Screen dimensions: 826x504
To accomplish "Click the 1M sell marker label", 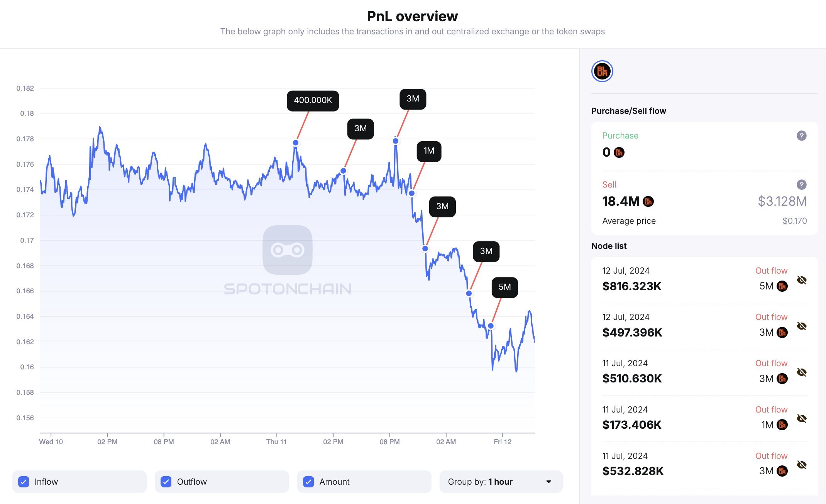I will [x=429, y=151].
